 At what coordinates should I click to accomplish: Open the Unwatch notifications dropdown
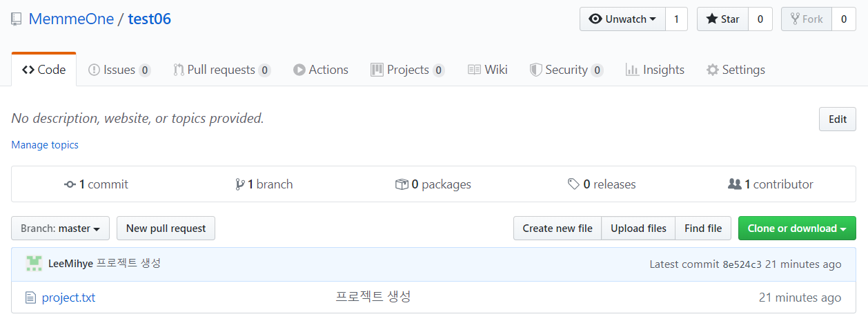[x=622, y=19]
